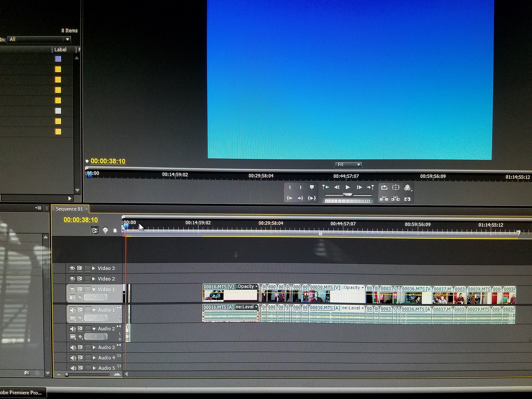Mute Audio 3 track speaker icon

[73, 347]
